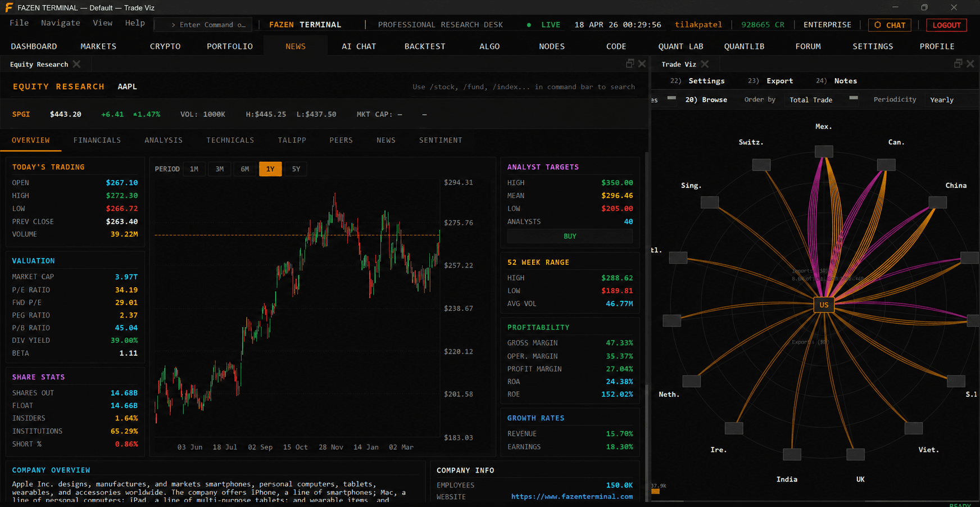Viewport: 980px width, 507px height.
Task: Click Export in Trade Viz toolbar
Action: pos(780,81)
